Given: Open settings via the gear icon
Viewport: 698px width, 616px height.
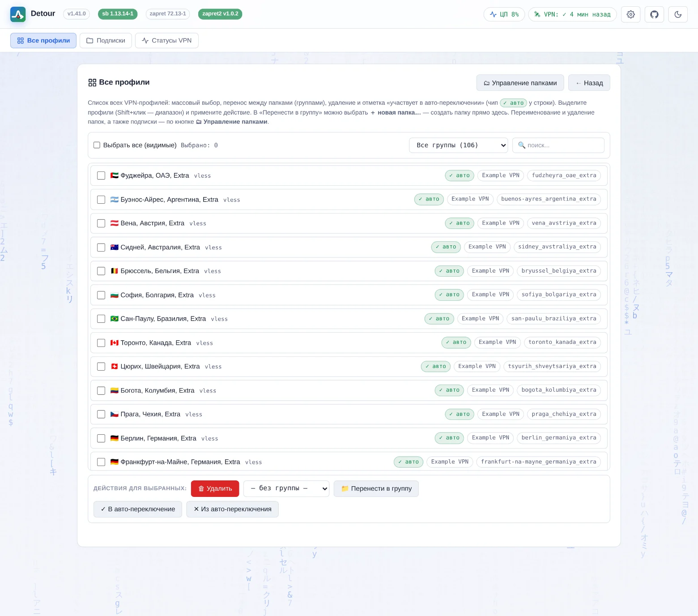Looking at the screenshot, I should click(x=631, y=14).
